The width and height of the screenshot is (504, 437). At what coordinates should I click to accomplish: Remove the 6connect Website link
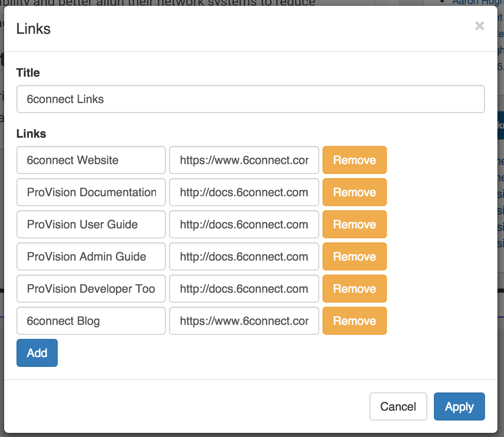coord(354,160)
